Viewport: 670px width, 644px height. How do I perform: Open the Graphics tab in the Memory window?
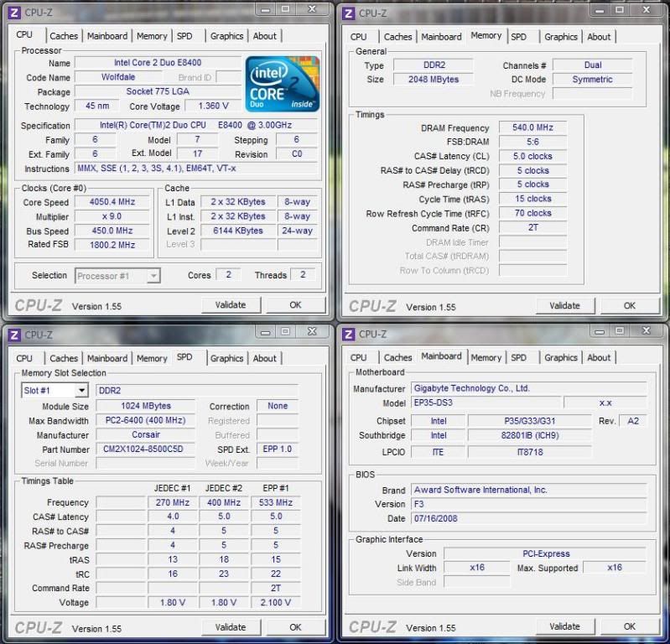[561, 37]
